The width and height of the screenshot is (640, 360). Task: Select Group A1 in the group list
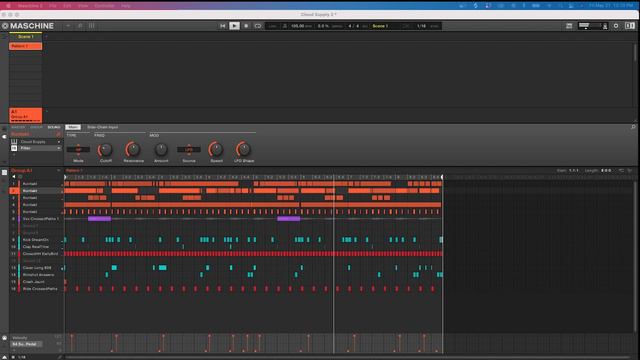(26, 115)
